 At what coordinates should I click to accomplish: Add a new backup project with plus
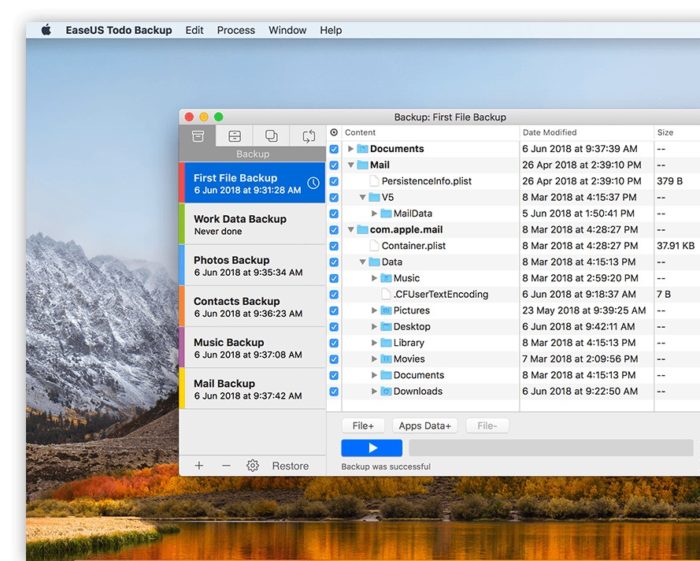pyautogui.click(x=199, y=465)
